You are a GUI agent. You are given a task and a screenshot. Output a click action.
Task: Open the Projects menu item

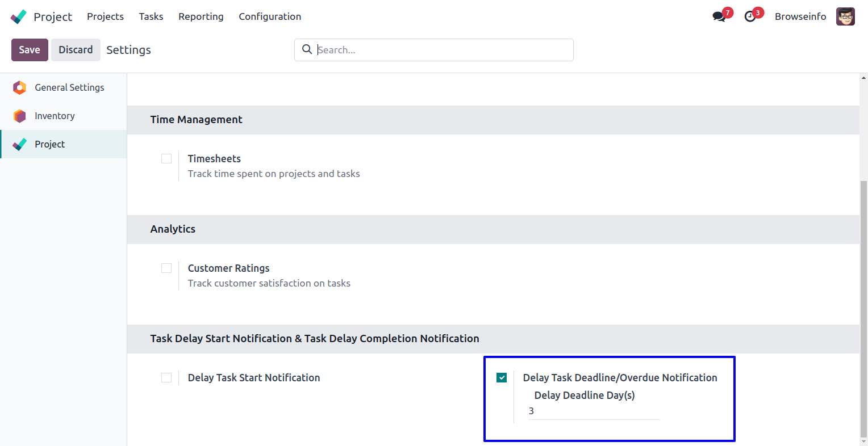coord(105,16)
